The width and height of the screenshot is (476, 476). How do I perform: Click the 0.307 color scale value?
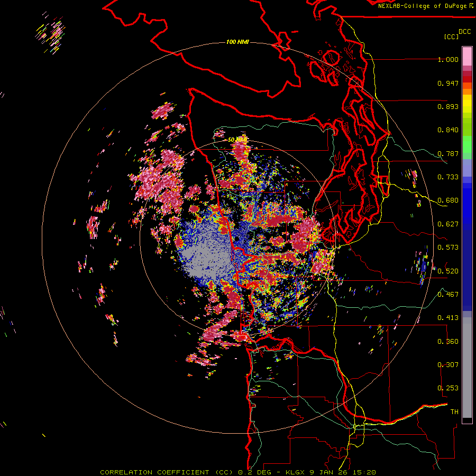pyautogui.click(x=448, y=364)
